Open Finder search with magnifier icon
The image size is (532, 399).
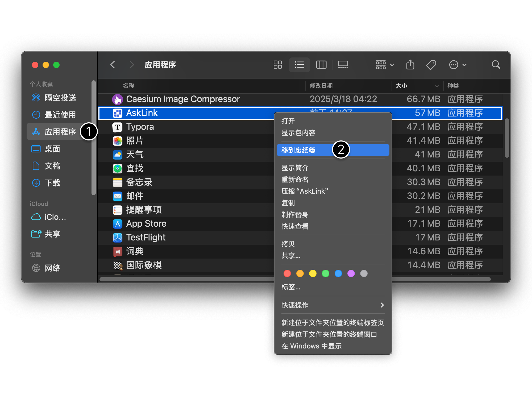click(x=496, y=65)
